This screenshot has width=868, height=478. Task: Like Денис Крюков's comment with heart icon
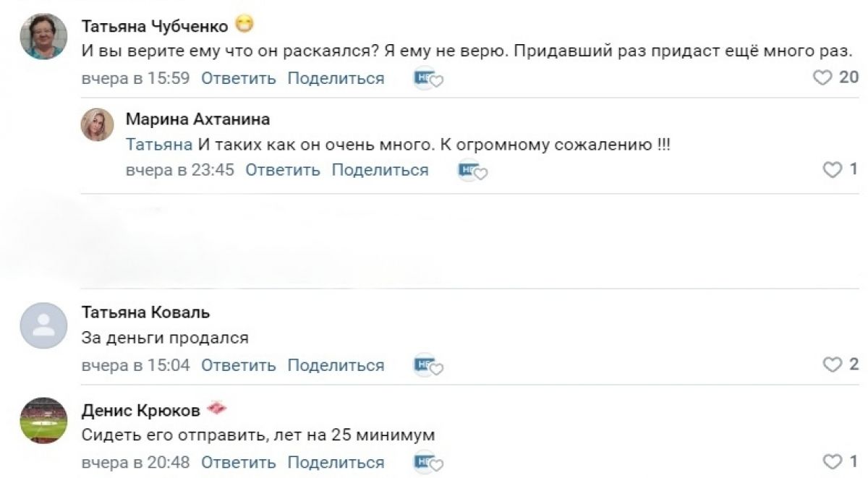click(833, 461)
